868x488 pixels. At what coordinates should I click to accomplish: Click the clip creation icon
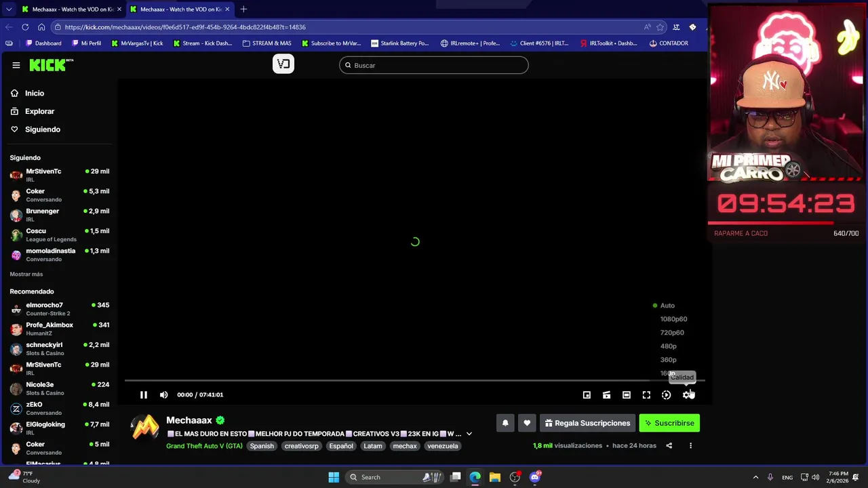pos(607,395)
